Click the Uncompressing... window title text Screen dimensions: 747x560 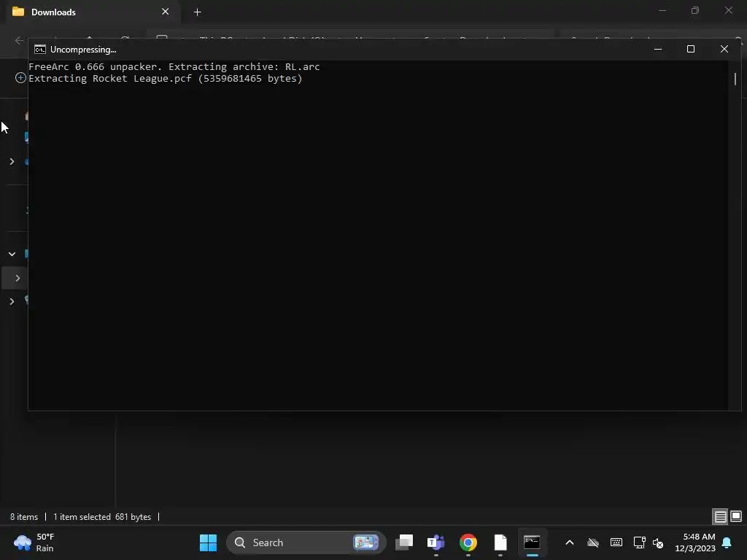[x=83, y=50]
